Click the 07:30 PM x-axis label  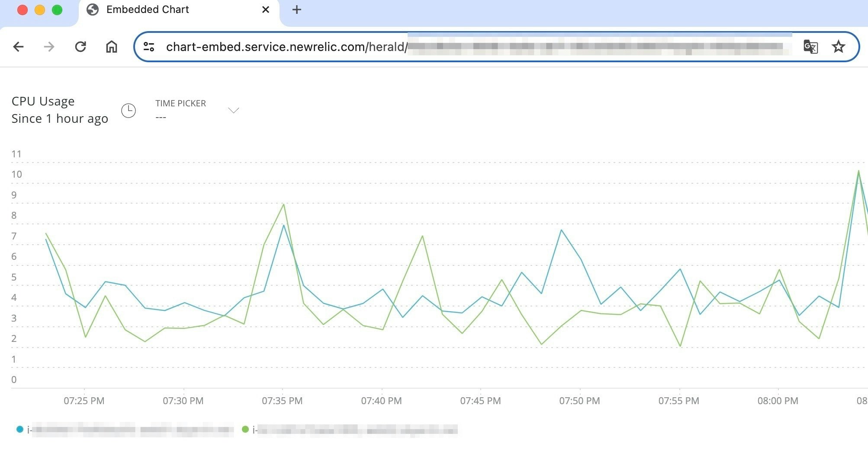(x=183, y=401)
